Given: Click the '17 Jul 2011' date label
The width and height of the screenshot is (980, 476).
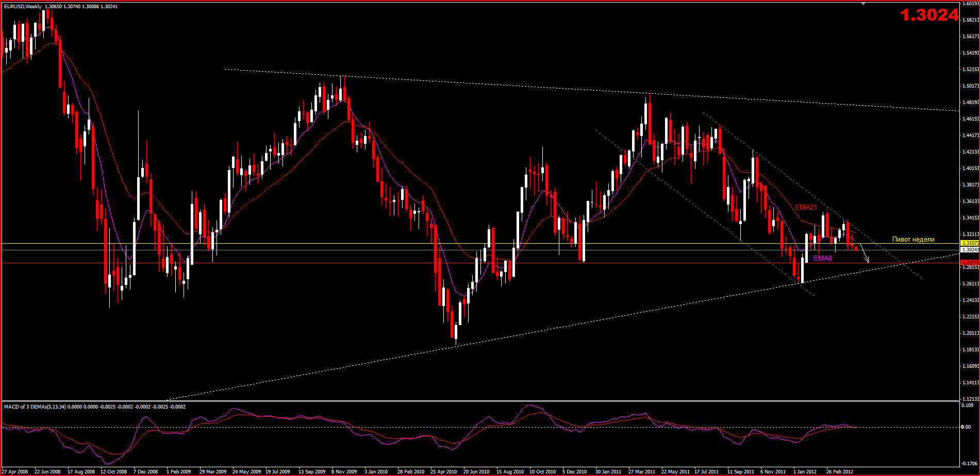Looking at the screenshot, I should point(707,471).
